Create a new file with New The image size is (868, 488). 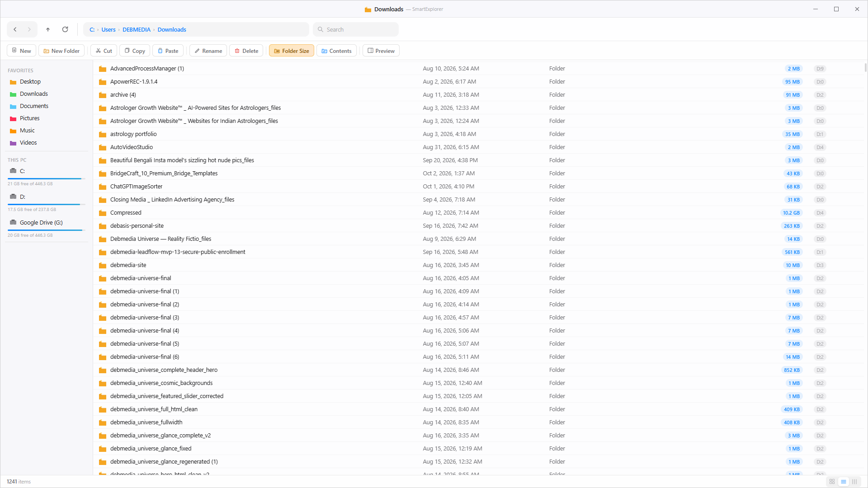click(x=21, y=51)
